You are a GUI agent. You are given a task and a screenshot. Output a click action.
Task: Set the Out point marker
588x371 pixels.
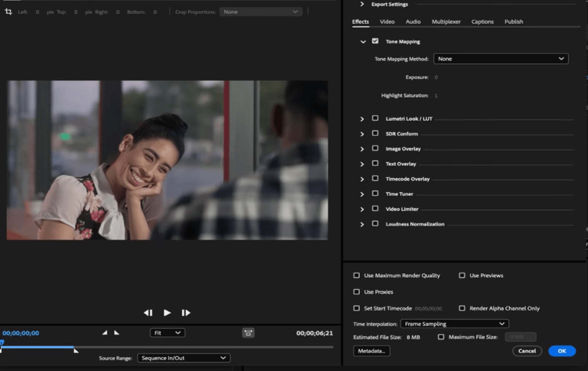[x=117, y=333]
